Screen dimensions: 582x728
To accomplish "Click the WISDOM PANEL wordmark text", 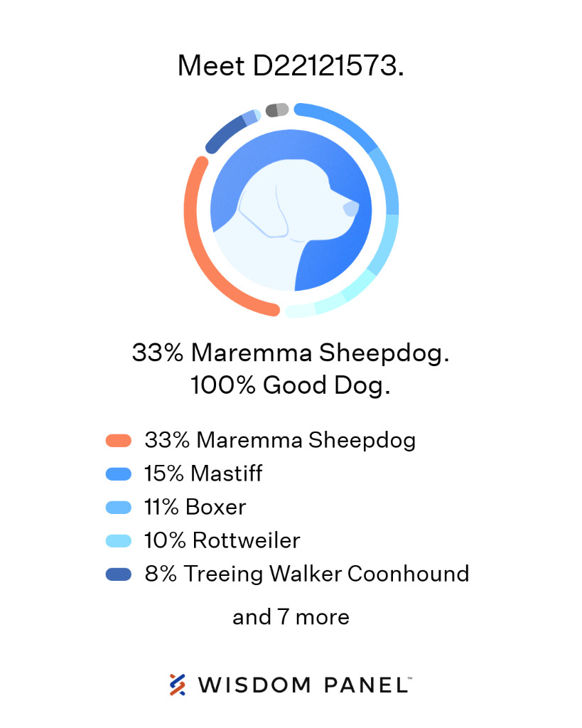I will pyautogui.click(x=304, y=685).
